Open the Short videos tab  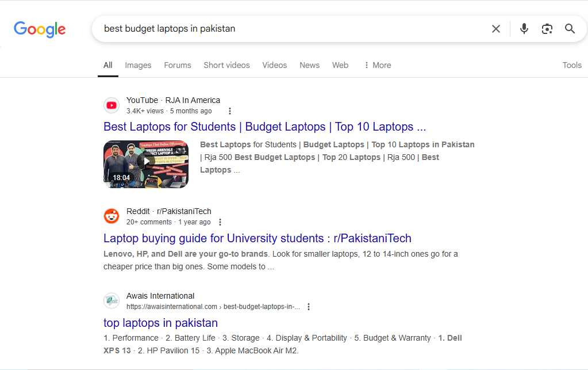[x=226, y=65]
